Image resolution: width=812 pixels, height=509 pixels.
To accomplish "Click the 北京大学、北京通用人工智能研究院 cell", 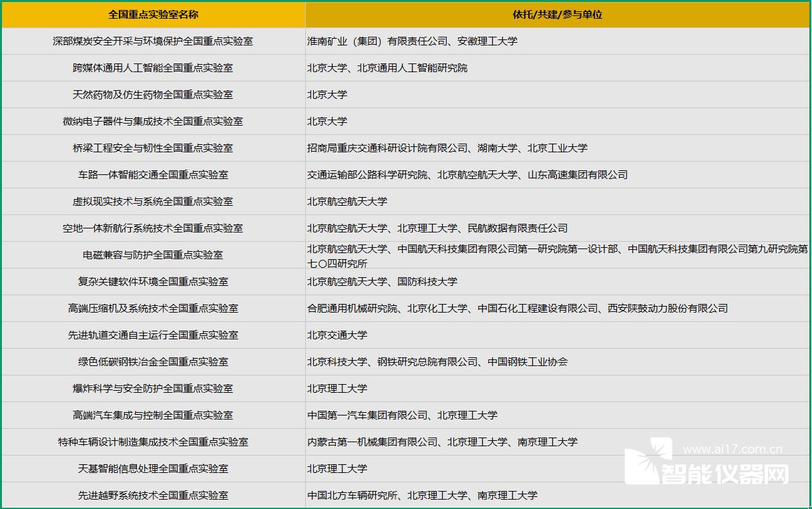I will pos(558,67).
